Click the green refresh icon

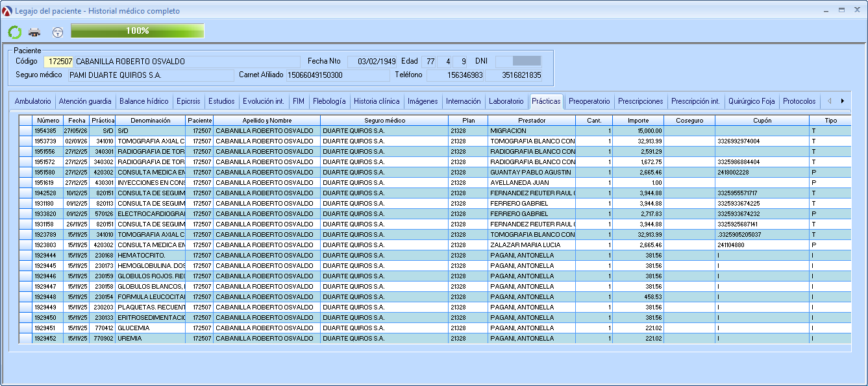click(14, 32)
